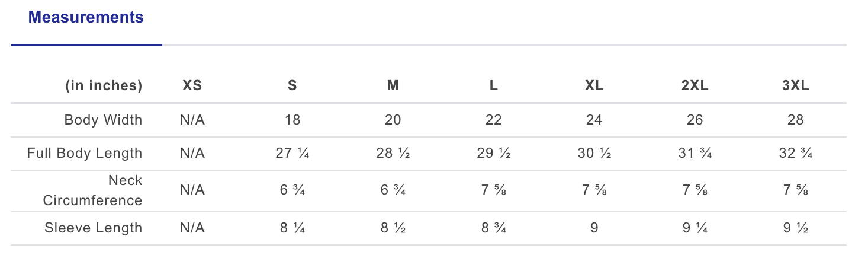868x274 pixels.
Task: Click the Neck Circumference row label
Action: [93, 190]
